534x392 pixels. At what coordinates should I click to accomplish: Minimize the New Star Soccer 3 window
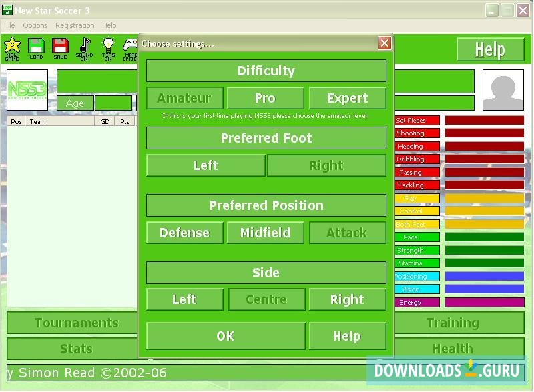492,11
